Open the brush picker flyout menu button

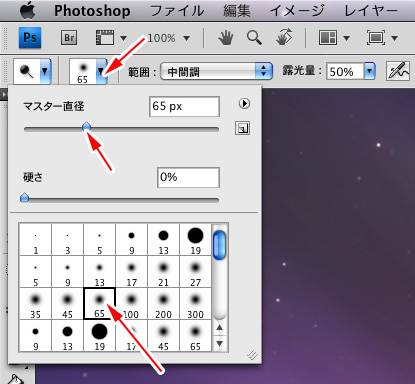coord(244,104)
